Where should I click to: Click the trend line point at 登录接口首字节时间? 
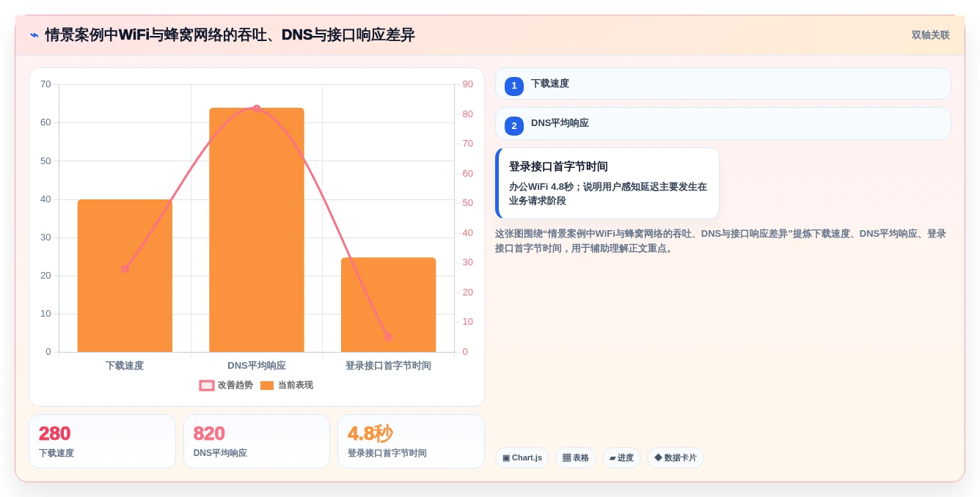388,337
